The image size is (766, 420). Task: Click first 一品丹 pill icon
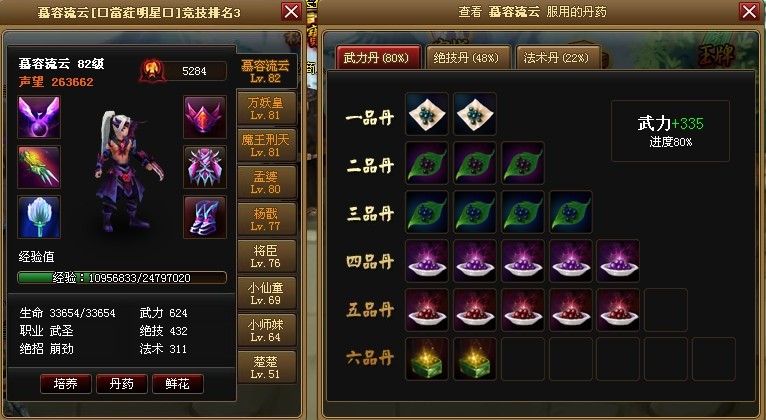pos(427,114)
